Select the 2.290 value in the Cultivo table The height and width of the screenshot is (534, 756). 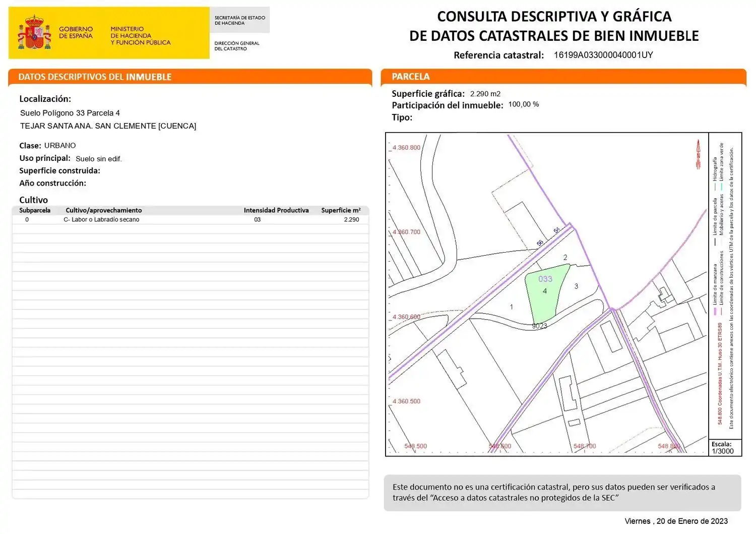[351, 220]
